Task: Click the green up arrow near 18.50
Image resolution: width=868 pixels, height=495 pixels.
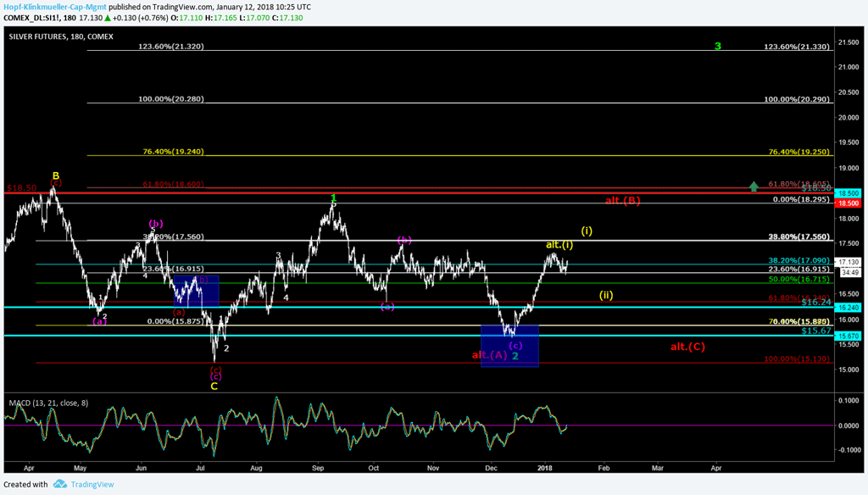Action: point(754,186)
